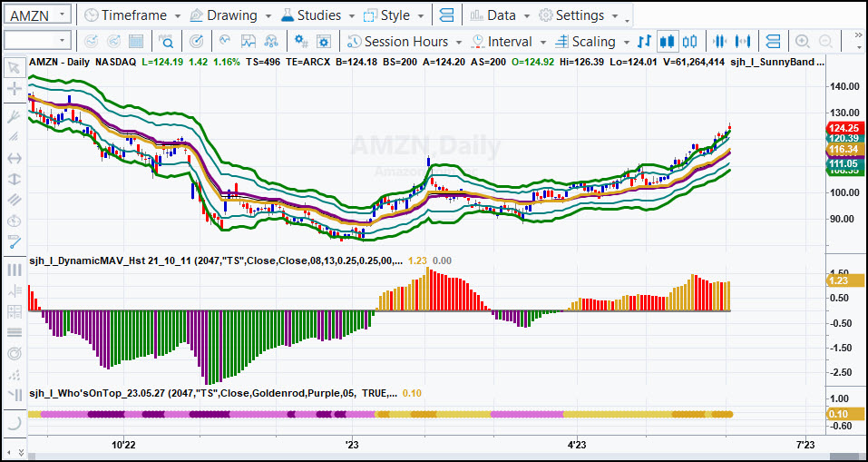Image resolution: width=868 pixels, height=462 pixels.
Task: Switch chart to OHLC bar style
Action: click(644, 41)
